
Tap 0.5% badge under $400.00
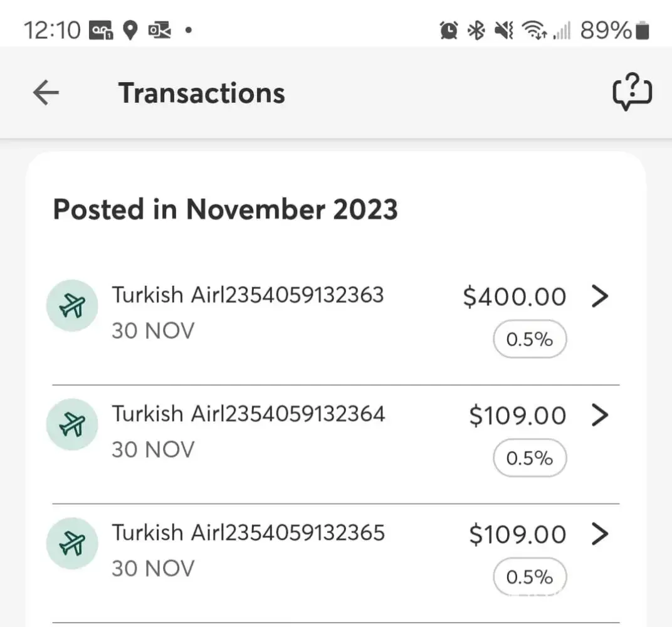point(530,340)
